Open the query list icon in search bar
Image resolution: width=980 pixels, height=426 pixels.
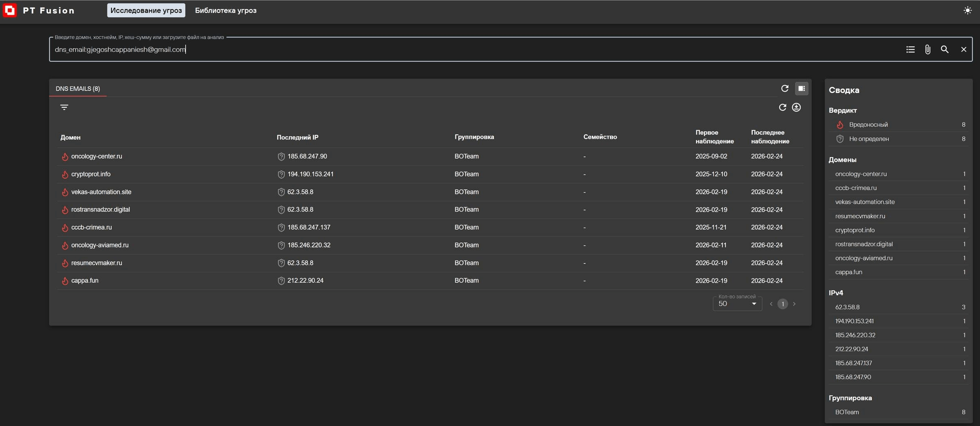(x=910, y=49)
